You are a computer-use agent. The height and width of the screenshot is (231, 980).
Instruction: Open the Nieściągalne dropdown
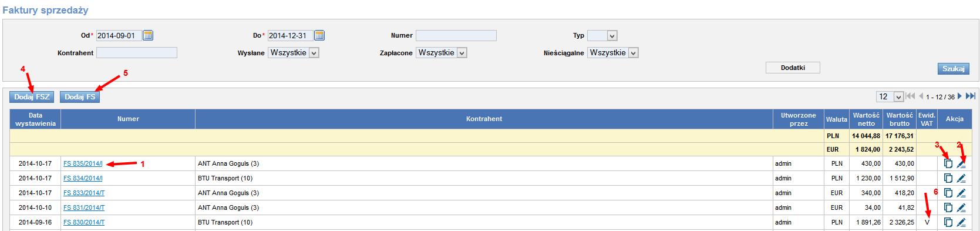[x=613, y=53]
